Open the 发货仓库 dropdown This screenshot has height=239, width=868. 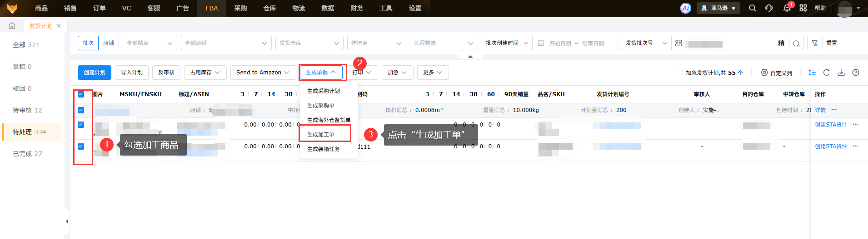(x=309, y=43)
